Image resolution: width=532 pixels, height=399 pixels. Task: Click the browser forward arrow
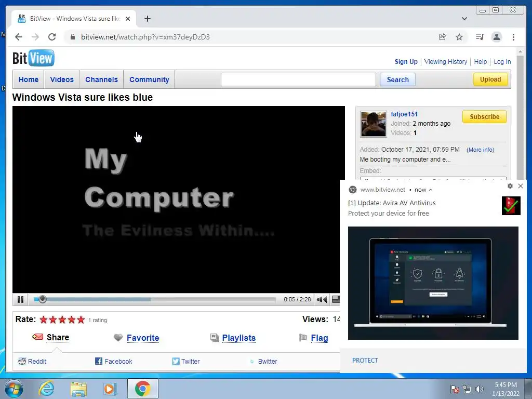click(x=35, y=37)
